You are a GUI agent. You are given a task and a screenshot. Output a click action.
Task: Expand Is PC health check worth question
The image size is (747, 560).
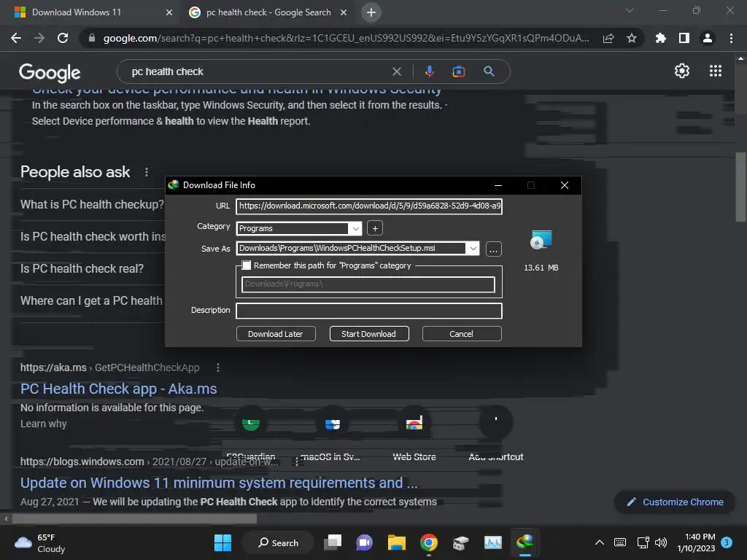pos(93,237)
